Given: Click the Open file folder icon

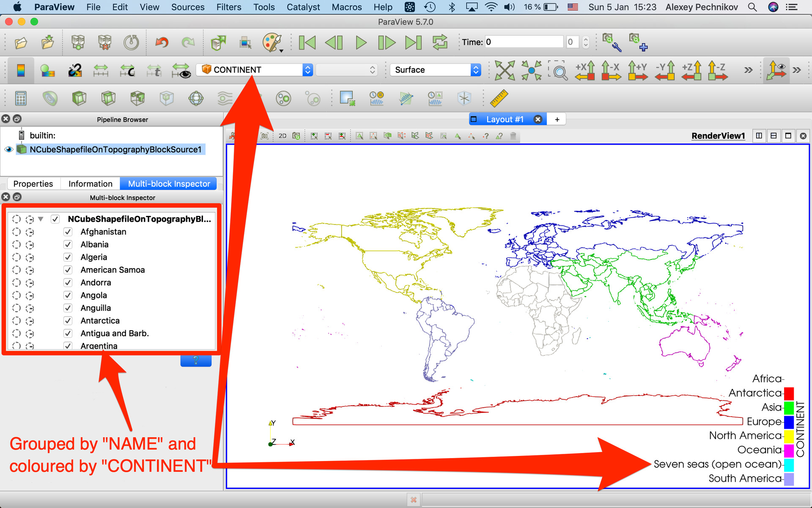Looking at the screenshot, I should click(x=21, y=42).
